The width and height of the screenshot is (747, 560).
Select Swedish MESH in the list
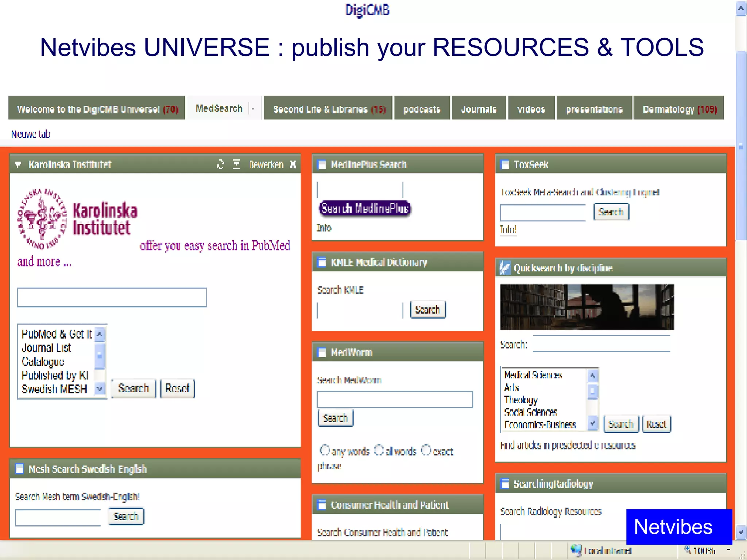pos(54,389)
